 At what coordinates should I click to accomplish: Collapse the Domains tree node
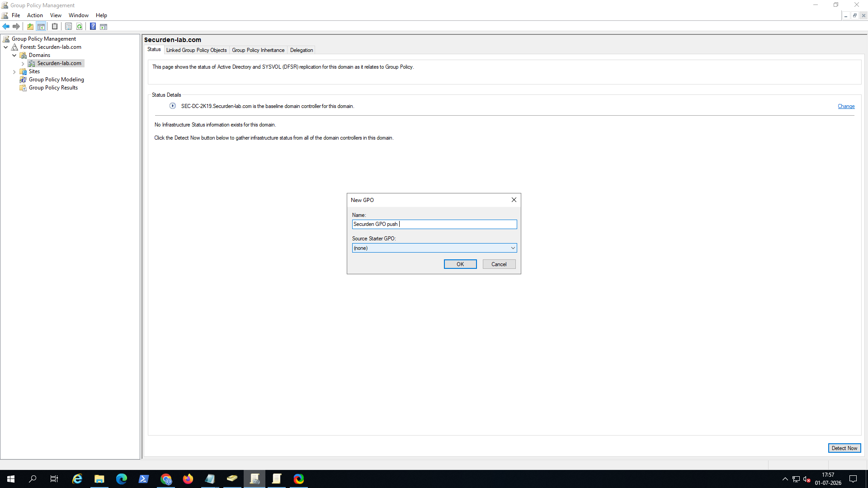coord(14,55)
